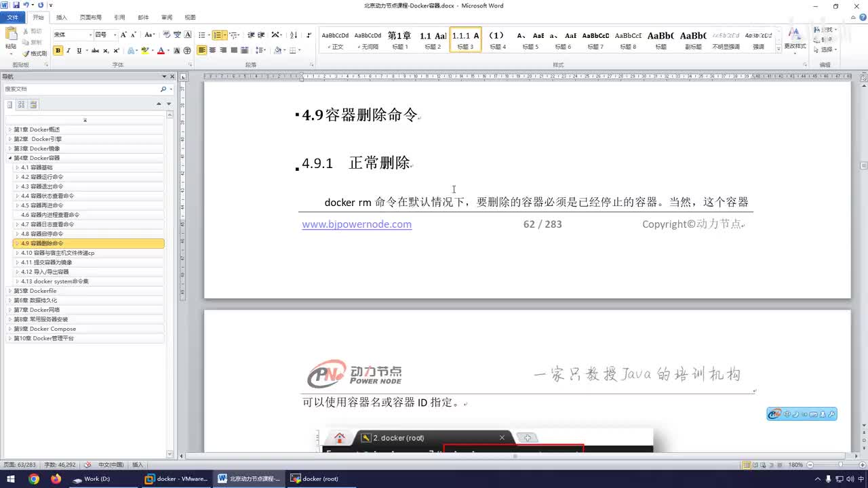
Task: Click the Clear Formatting icon
Action: [x=166, y=35]
